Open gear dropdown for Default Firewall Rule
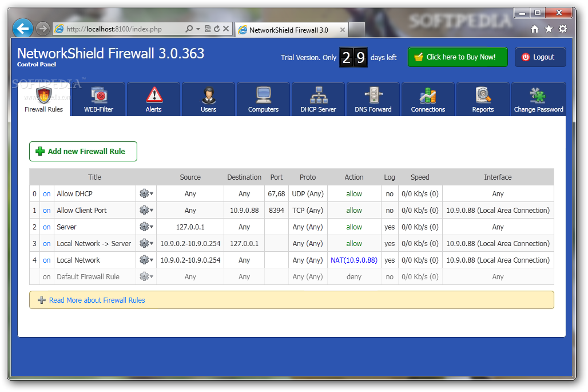This screenshot has width=588, height=392. coord(146,276)
